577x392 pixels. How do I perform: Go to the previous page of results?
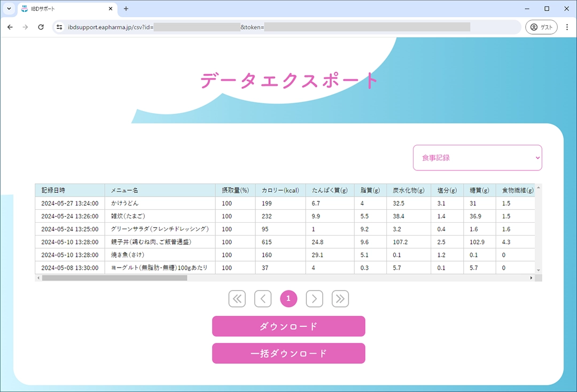pyautogui.click(x=263, y=299)
